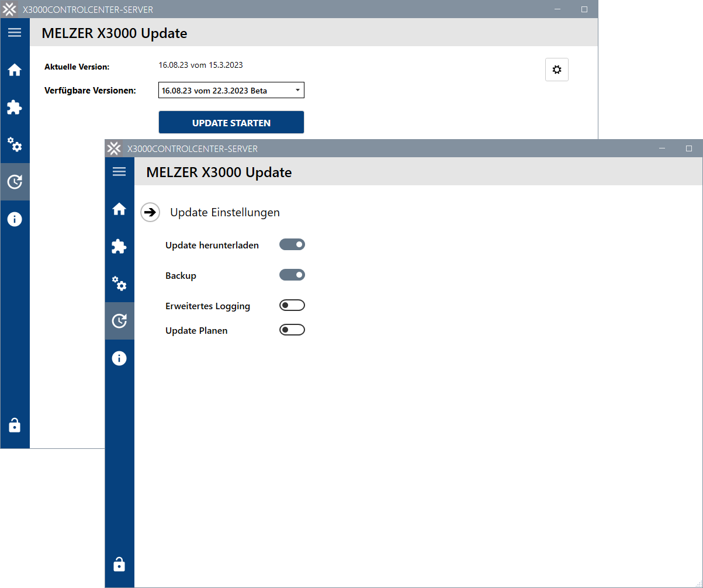Click the Update herunterladen label
The image size is (703, 588).
pyautogui.click(x=212, y=245)
